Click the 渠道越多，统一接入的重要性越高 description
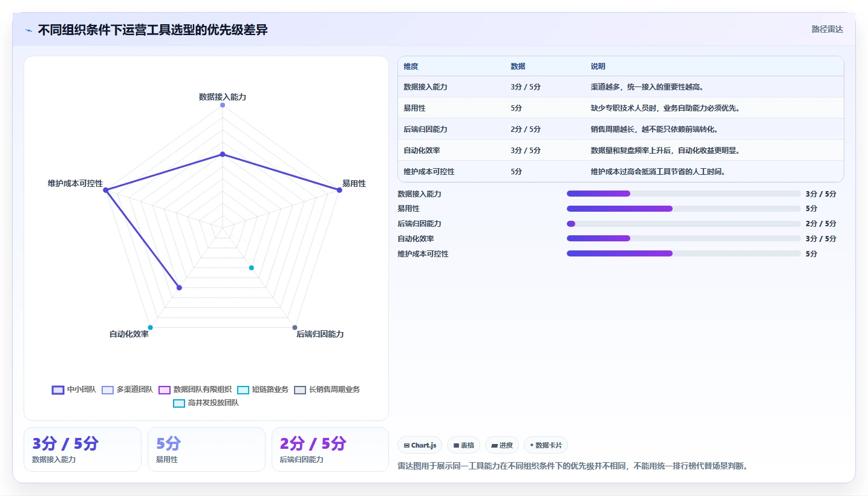This screenshot has height=496, width=868. [648, 87]
